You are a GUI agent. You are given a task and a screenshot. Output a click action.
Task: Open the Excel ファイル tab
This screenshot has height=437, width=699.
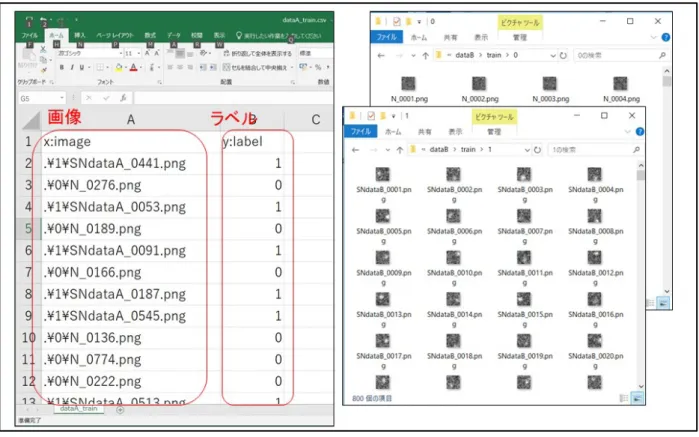(x=30, y=35)
